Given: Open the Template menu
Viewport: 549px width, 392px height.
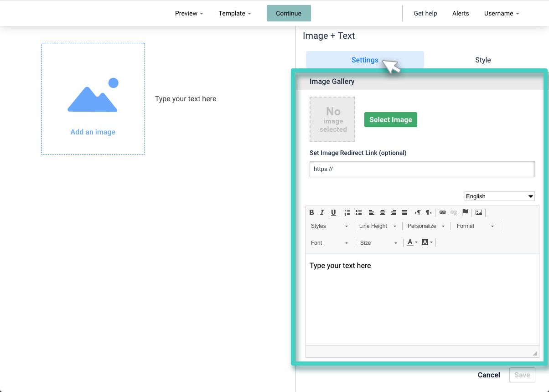Looking at the screenshot, I should pos(235,13).
